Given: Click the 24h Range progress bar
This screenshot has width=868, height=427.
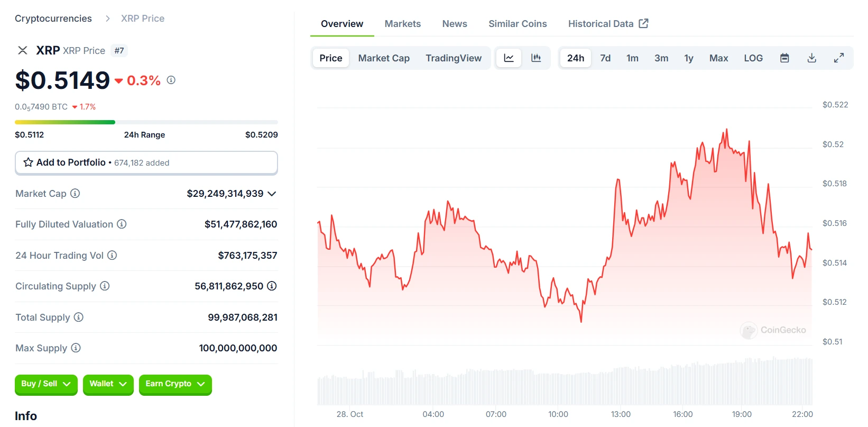Looking at the screenshot, I should point(146,122).
